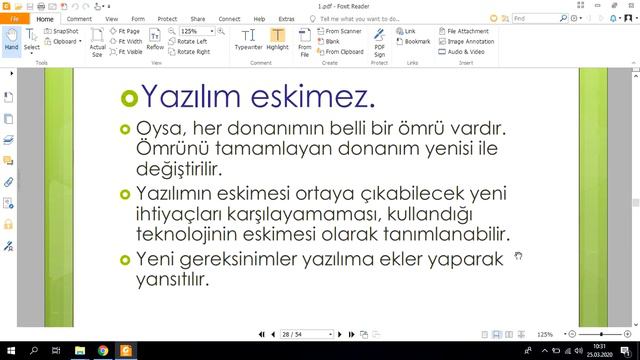The width and height of the screenshot is (640, 360).
Task: Click Fit Visible
Action: point(126,52)
